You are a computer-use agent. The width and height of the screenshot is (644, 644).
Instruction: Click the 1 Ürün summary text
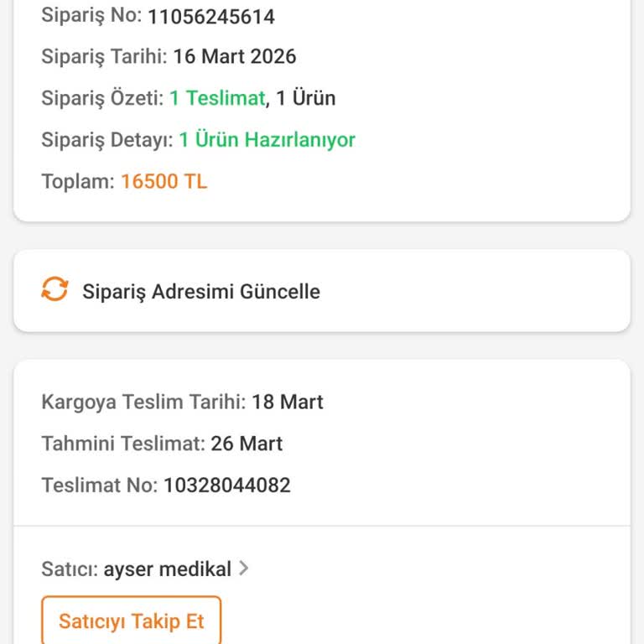[x=306, y=98]
